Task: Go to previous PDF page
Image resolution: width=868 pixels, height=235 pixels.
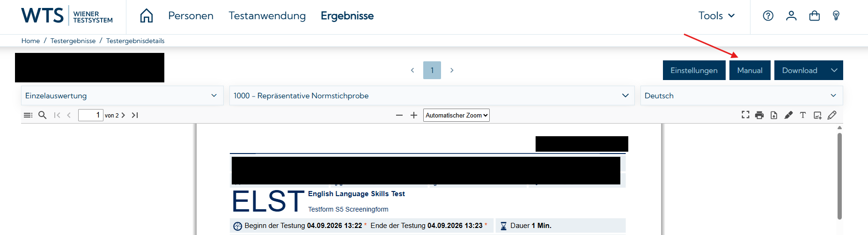Action: 69,115
